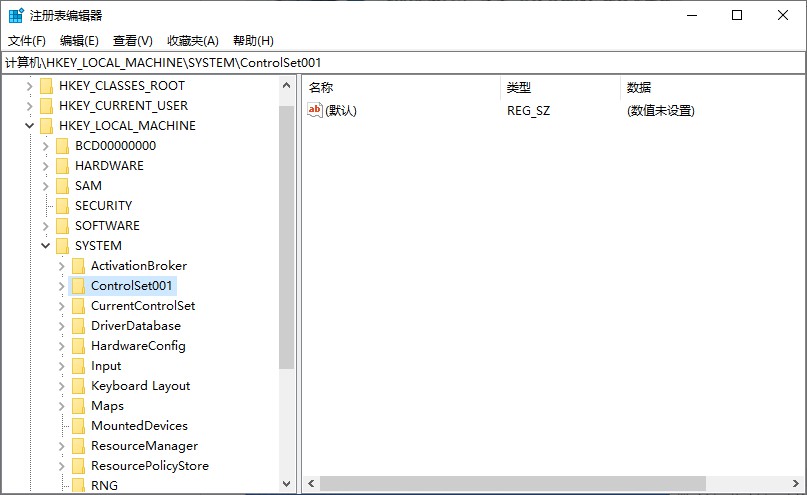Click the values pane scroll right arrow
Image resolution: width=807 pixels, height=495 pixels.
point(796,484)
